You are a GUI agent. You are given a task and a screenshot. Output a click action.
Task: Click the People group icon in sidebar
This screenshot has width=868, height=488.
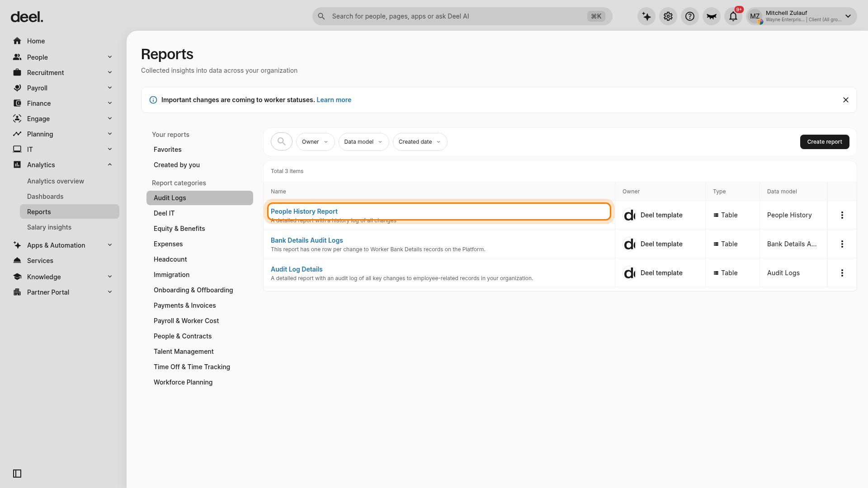(x=17, y=57)
